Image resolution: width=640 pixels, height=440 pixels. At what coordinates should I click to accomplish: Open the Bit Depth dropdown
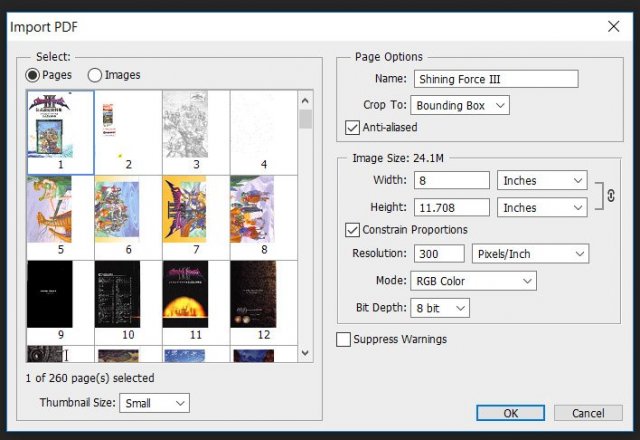point(440,308)
